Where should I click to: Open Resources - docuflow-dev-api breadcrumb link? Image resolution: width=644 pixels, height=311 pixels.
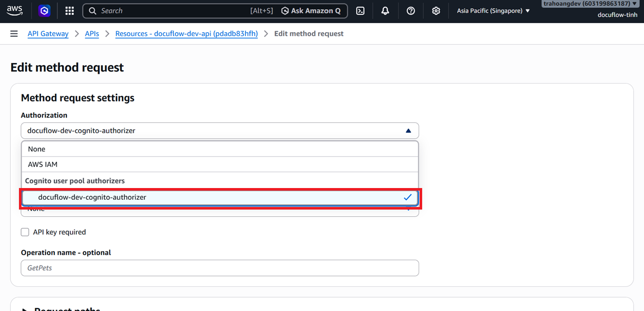(186, 34)
